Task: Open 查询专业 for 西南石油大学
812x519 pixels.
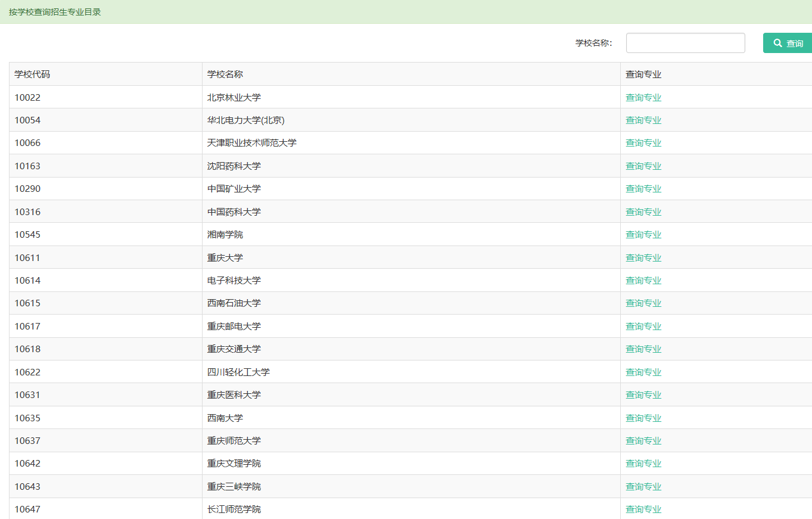Action: pos(643,303)
